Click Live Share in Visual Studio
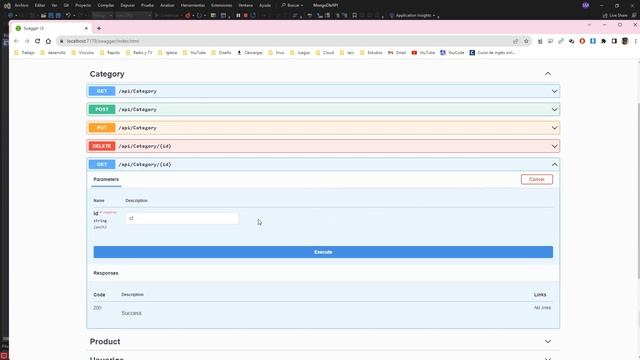 tap(615, 16)
